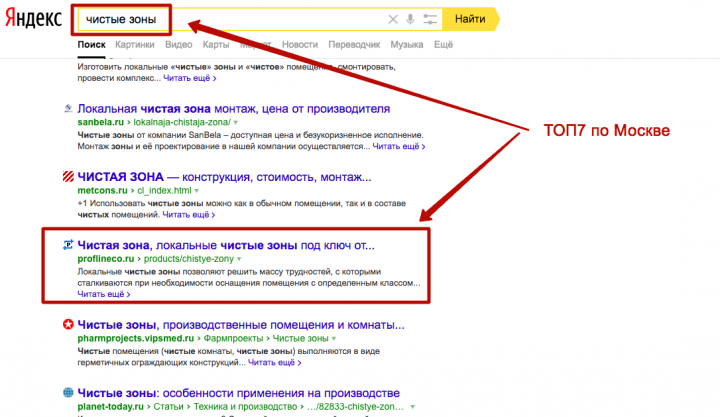Click 'Читать ещё' in pharmprojects snippet
The image size is (720, 417).
[x=275, y=362]
